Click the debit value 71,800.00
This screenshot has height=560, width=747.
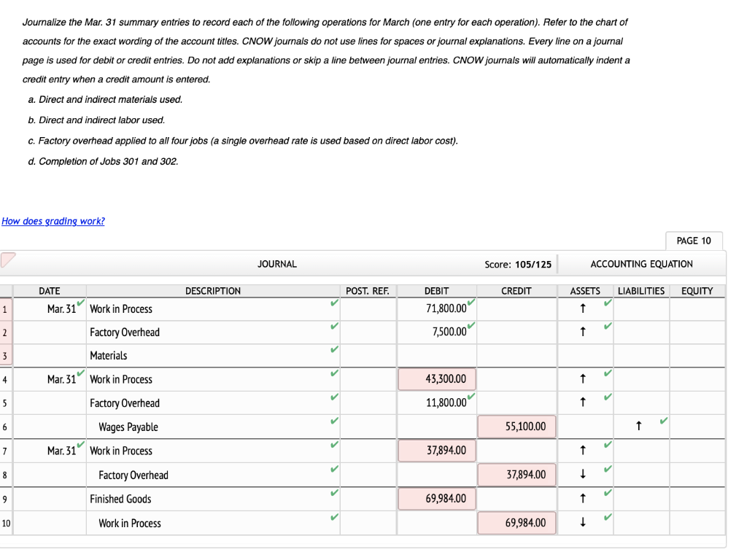pyautogui.click(x=446, y=308)
